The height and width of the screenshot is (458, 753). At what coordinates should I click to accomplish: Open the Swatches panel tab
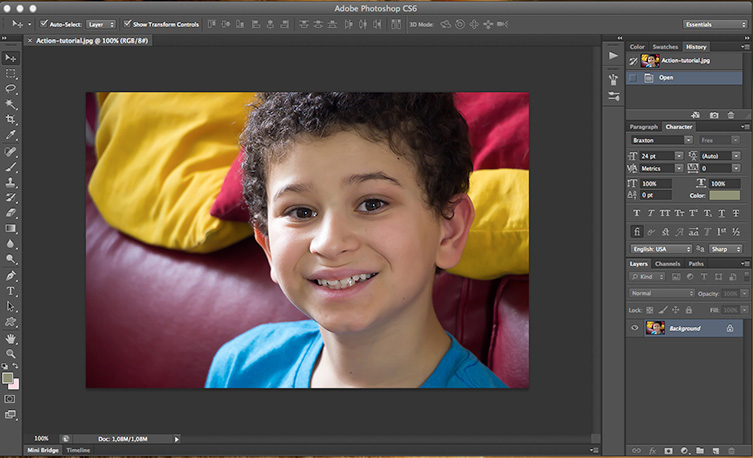[665, 47]
